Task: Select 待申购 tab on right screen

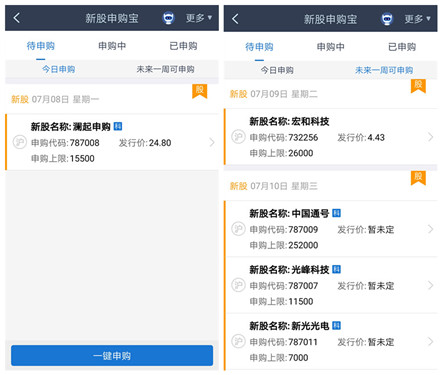Action: (259, 47)
